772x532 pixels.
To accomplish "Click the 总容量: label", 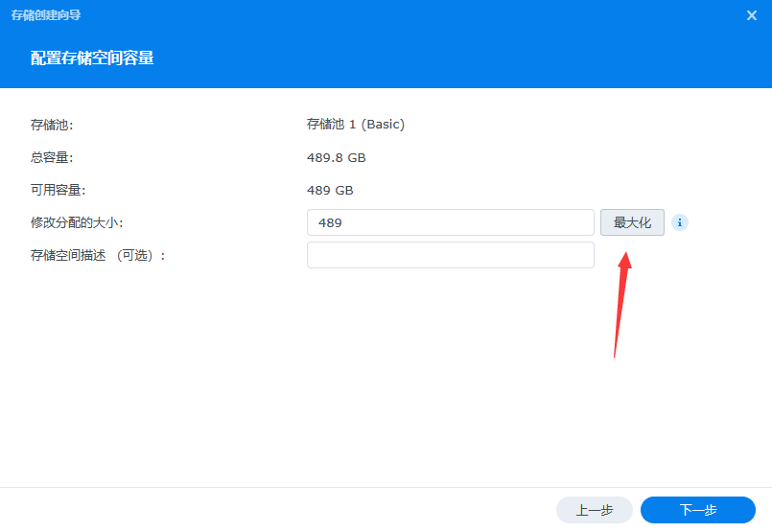I will coord(52,157).
